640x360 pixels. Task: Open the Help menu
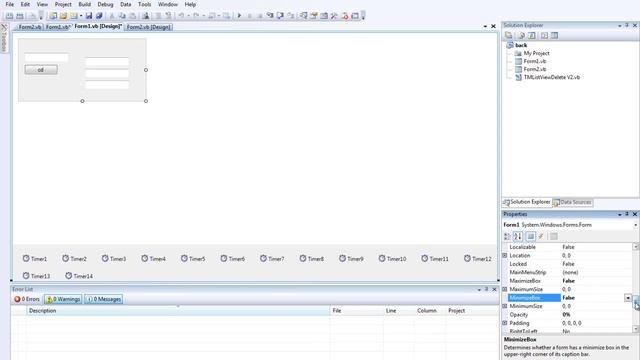(190, 4)
